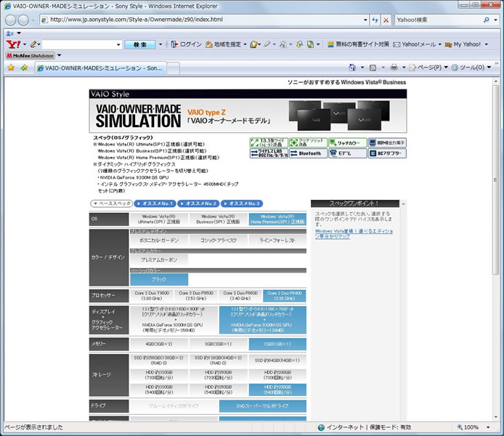Select DVD Super Multi drive option
Screen dimensions: 504x436
tap(263, 406)
